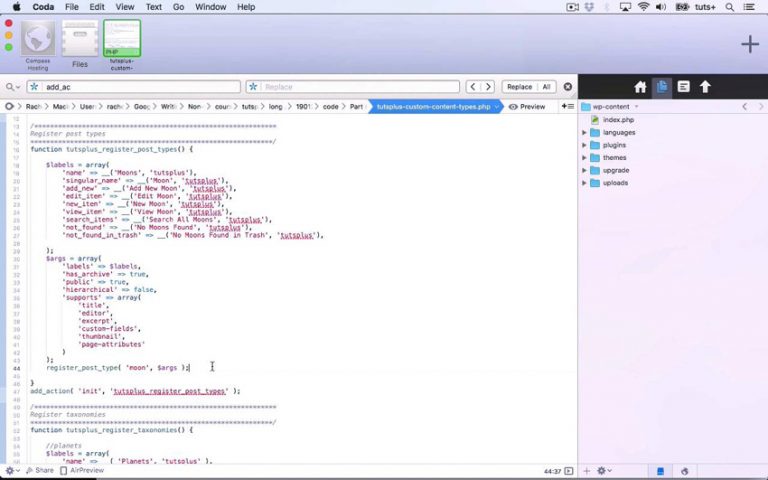The width and height of the screenshot is (768, 480).
Task: Expand the uploads folder
Action: 584,183
